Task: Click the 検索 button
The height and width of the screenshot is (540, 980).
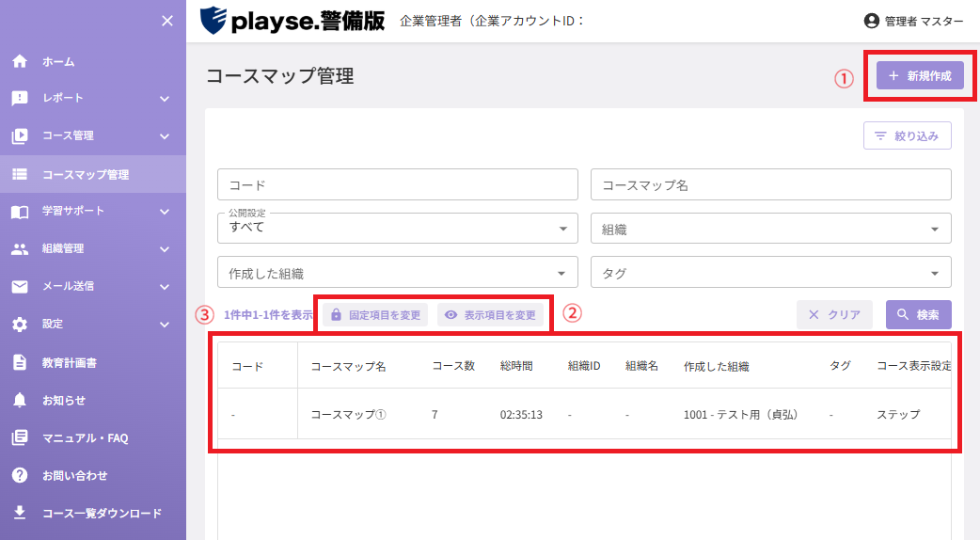Action: pyautogui.click(x=918, y=314)
